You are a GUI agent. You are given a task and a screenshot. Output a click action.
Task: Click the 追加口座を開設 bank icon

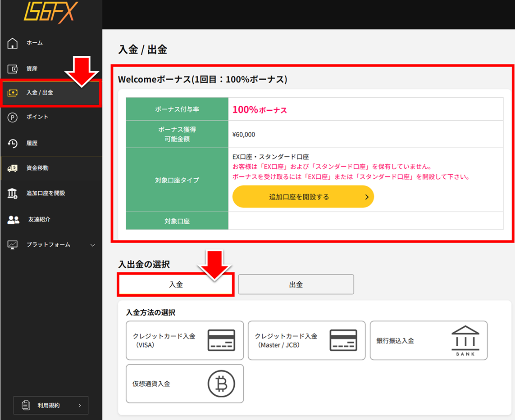click(x=13, y=193)
